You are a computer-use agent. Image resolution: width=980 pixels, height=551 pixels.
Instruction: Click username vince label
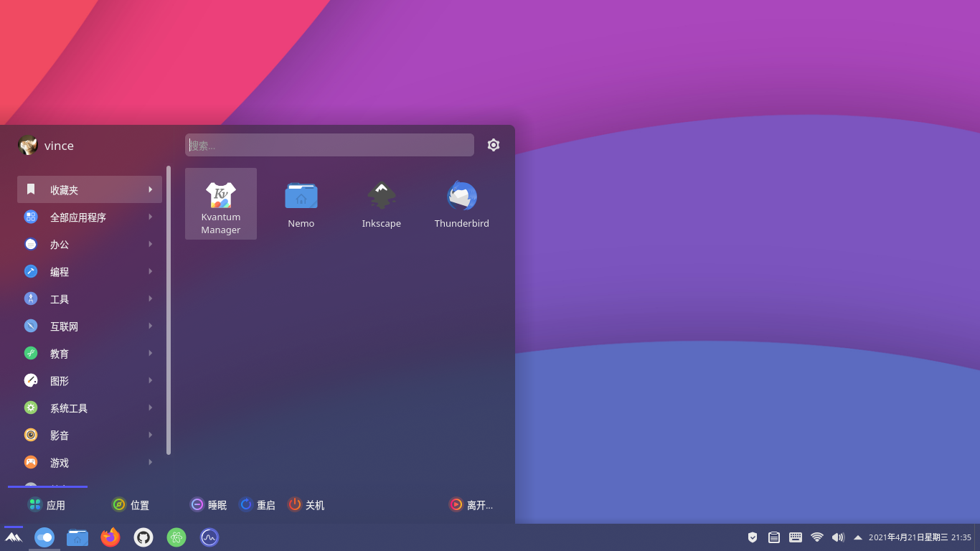pyautogui.click(x=59, y=146)
